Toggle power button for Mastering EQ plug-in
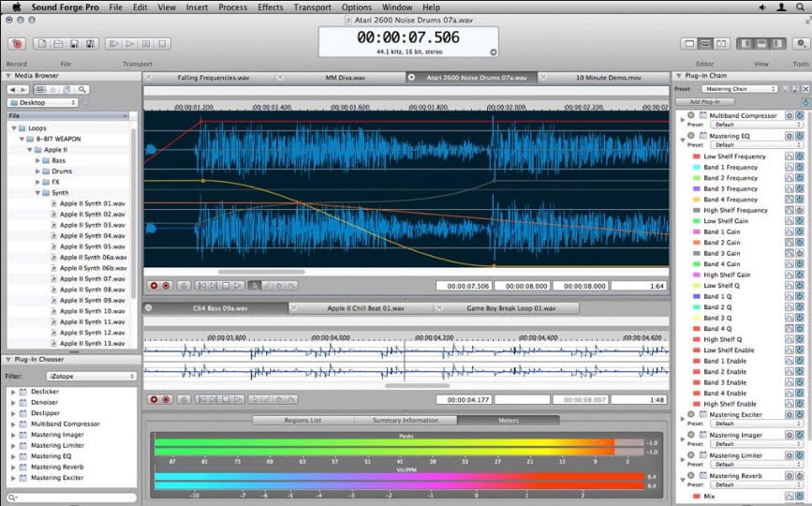Image resolution: width=812 pixels, height=506 pixels. [800, 136]
